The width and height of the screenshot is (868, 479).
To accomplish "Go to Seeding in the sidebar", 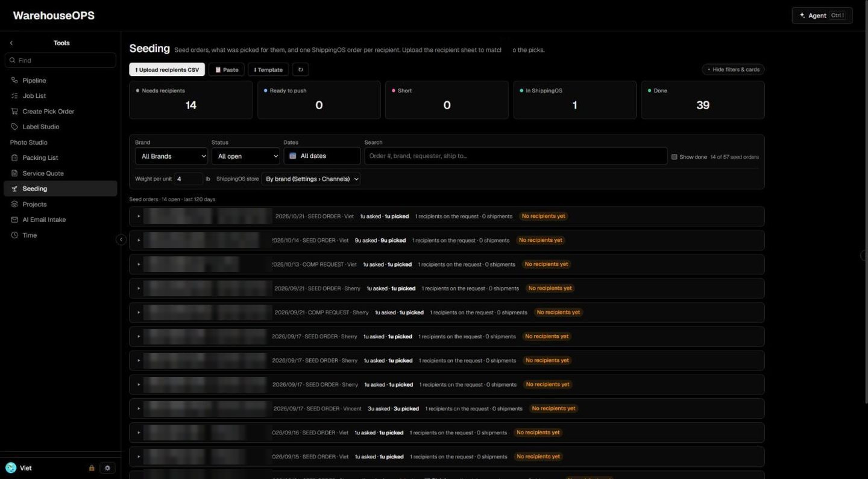I will coord(60,189).
